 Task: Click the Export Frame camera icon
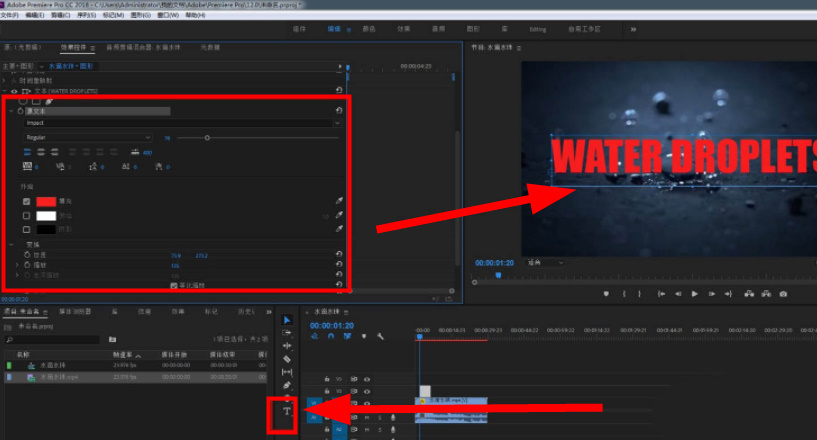pyautogui.click(x=783, y=294)
